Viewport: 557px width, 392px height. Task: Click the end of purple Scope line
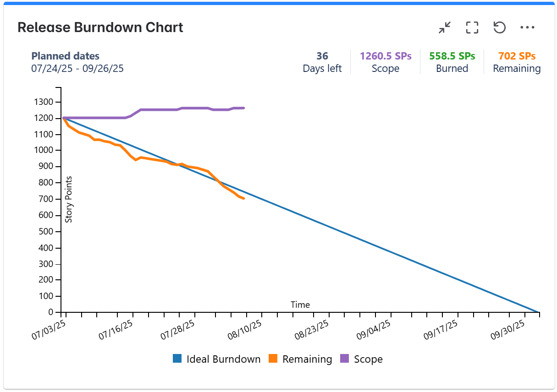click(243, 108)
